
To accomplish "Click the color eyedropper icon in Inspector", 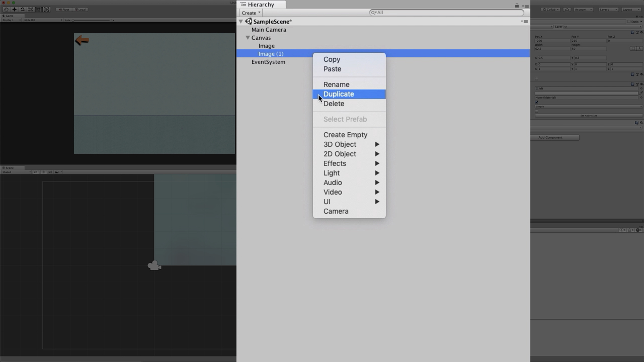I will pyautogui.click(x=641, y=93).
